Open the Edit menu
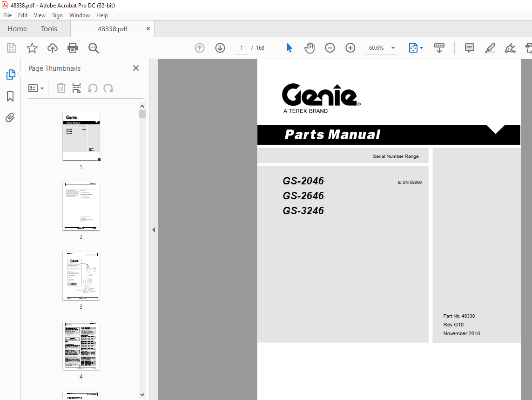Screen dimensions: 532x400 click(x=23, y=15)
